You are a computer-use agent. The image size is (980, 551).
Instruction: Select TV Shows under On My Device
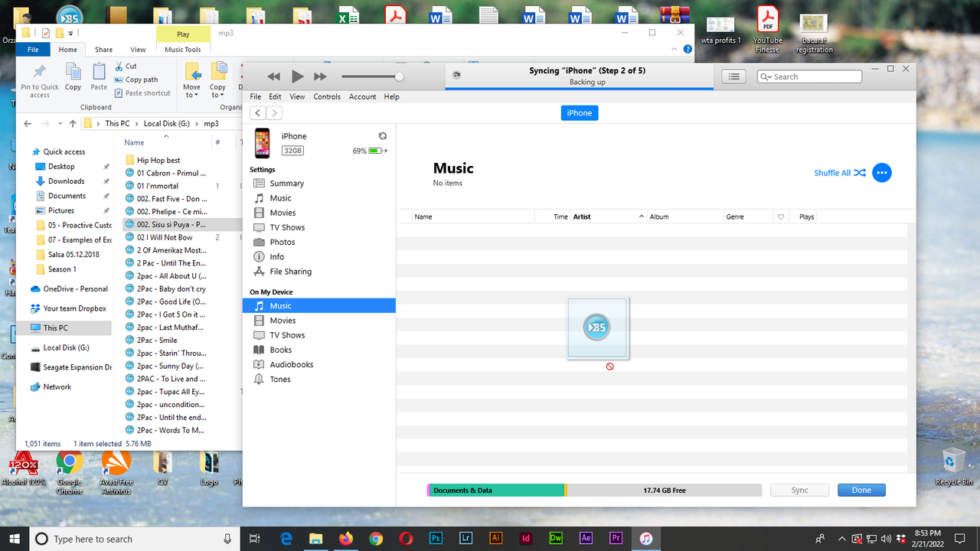pyautogui.click(x=287, y=335)
